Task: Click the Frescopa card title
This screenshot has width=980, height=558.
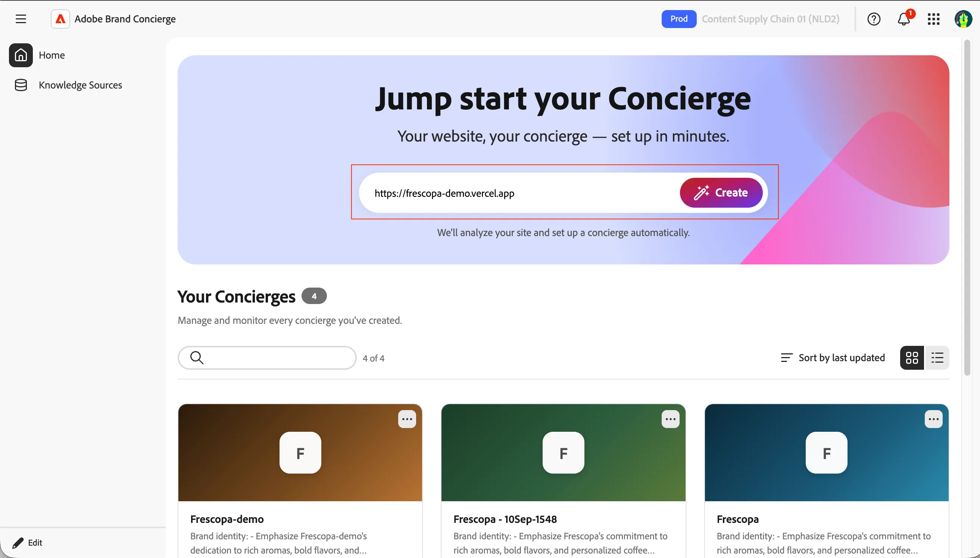Action: [737, 519]
